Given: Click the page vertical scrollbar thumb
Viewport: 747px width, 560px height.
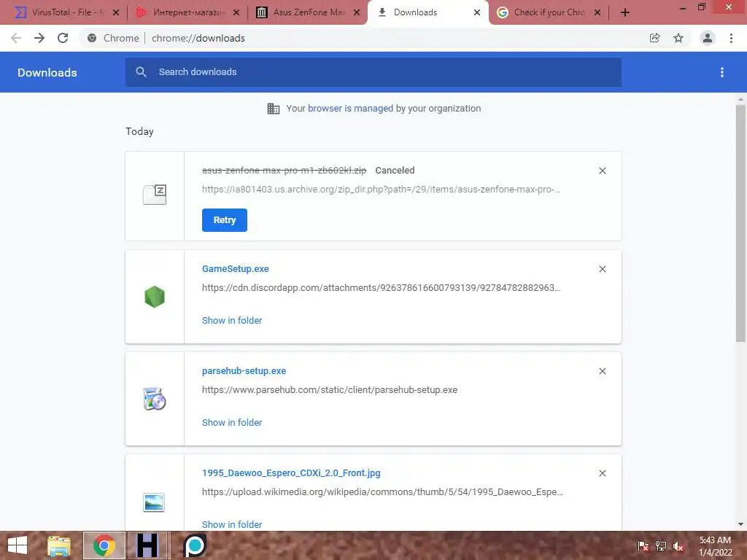Looking at the screenshot, I should [740, 223].
